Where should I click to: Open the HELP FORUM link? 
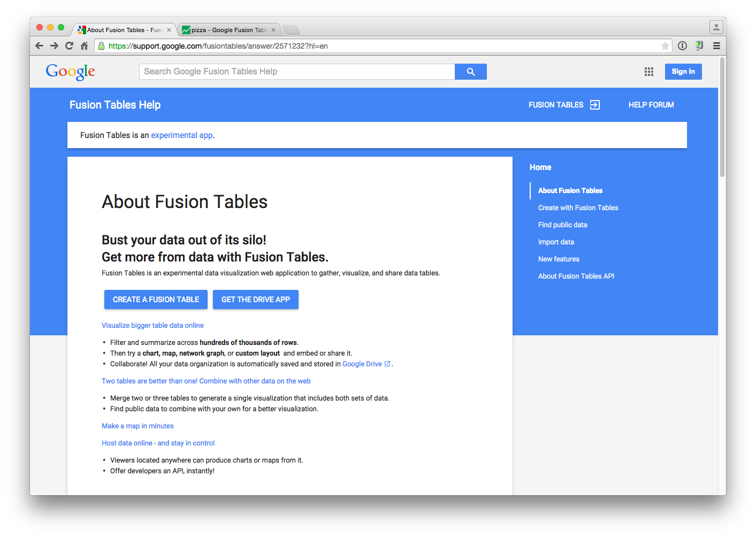click(651, 105)
